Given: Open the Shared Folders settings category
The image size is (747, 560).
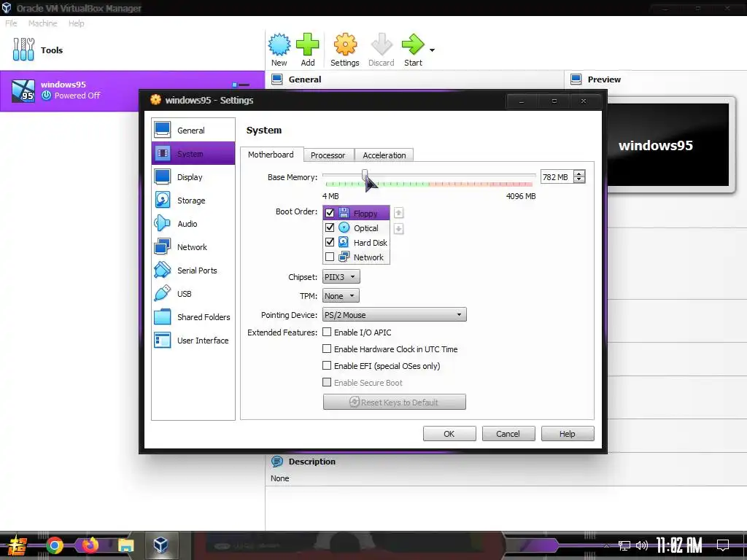Looking at the screenshot, I should pyautogui.click(x=193, y=316).
